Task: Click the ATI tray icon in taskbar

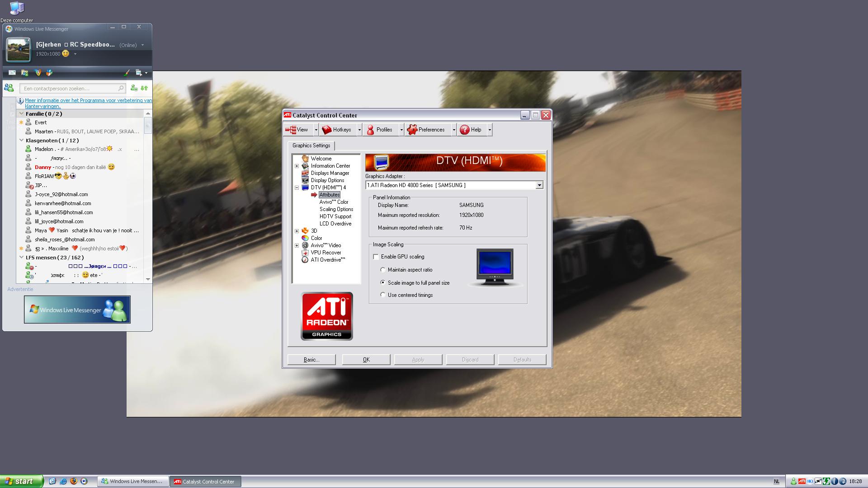Action: (x=802, y=481)
